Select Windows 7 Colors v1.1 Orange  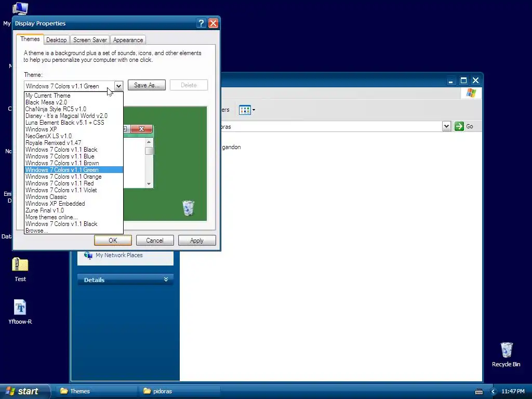click(74, 177)
